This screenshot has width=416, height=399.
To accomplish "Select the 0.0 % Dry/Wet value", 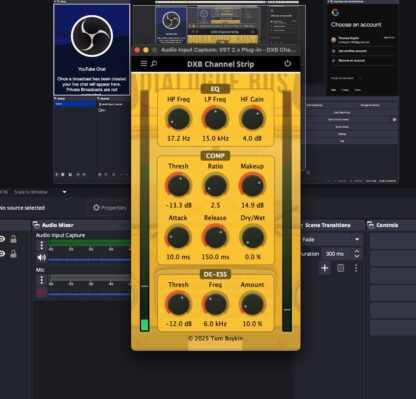I will click(252, 257).
